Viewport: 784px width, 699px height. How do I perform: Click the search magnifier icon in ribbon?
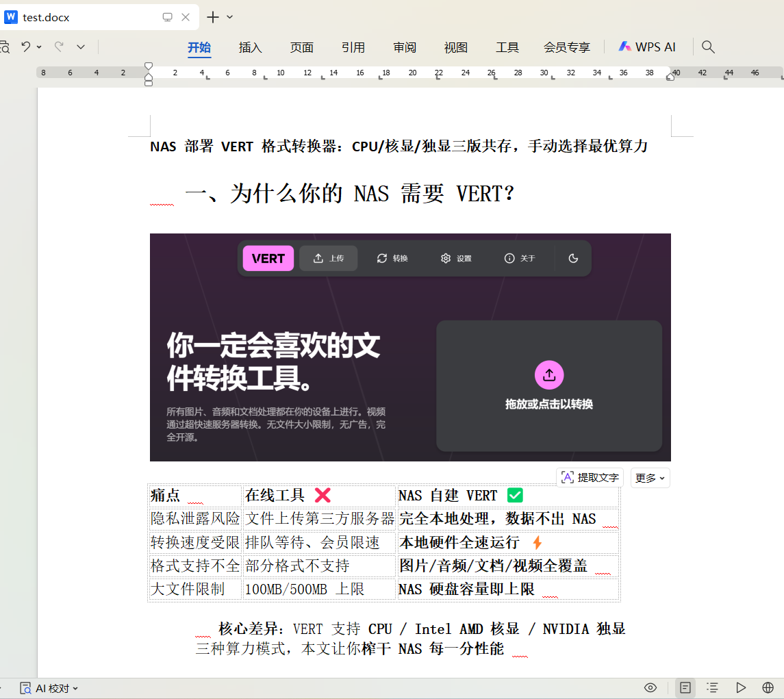(708, 47)
